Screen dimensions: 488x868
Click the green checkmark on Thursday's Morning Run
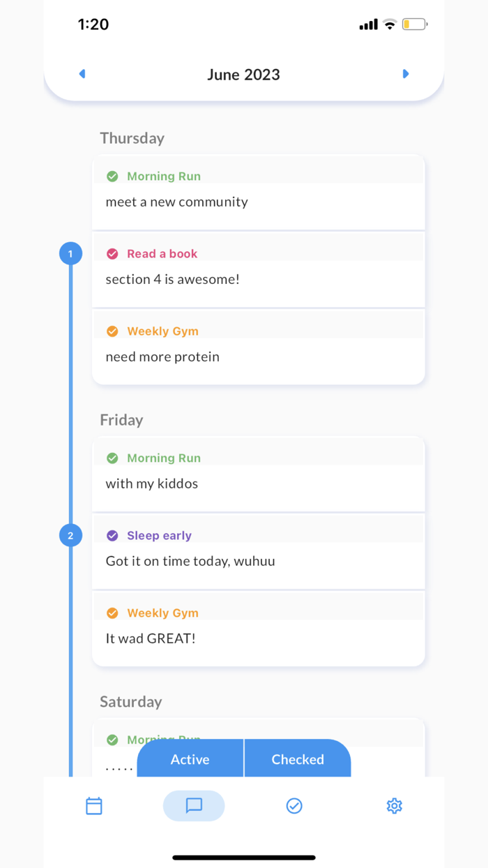pos(112,177)
